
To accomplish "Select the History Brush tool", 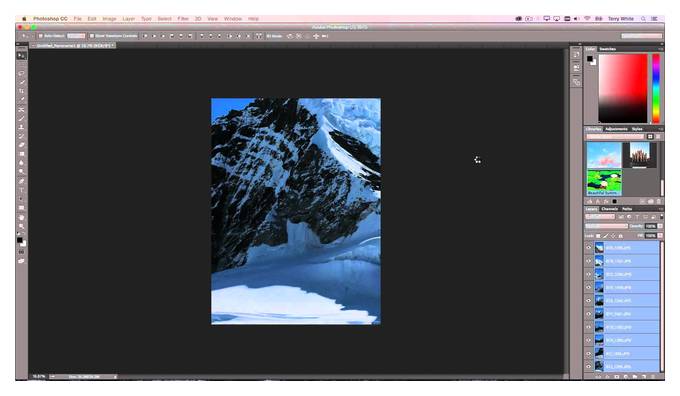I will pyautogui.click(x=21, y=136).
